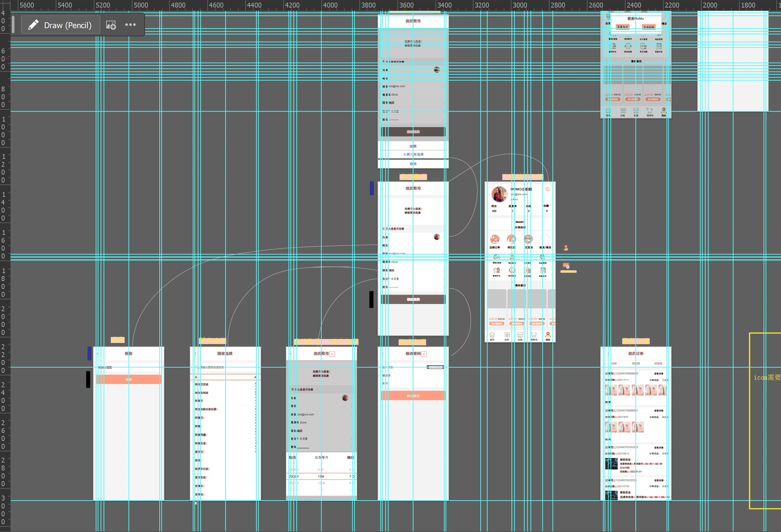Click 店铺 shop icon in profile screen nav
Image resolution: width=781 pixels, height=532 pixels.
coord(520,335)
